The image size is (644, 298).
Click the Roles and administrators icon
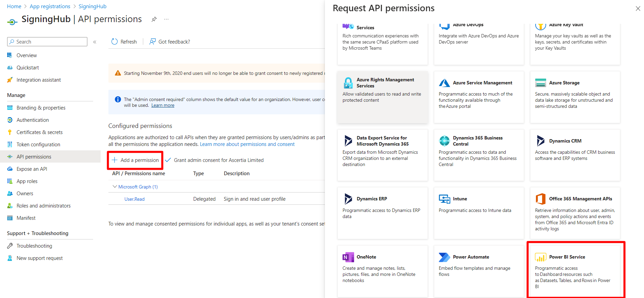point(10,205)
